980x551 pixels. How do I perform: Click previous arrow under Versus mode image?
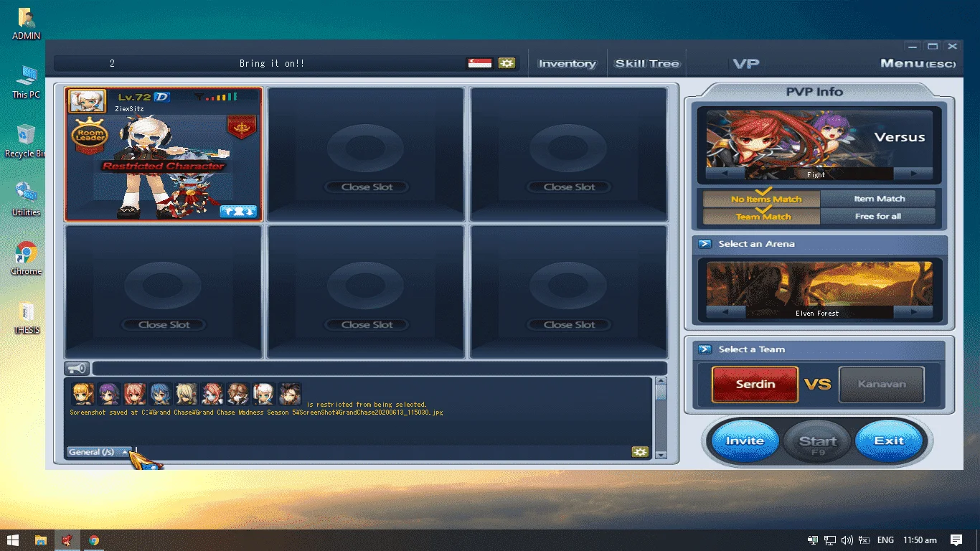tap(725, 174)
